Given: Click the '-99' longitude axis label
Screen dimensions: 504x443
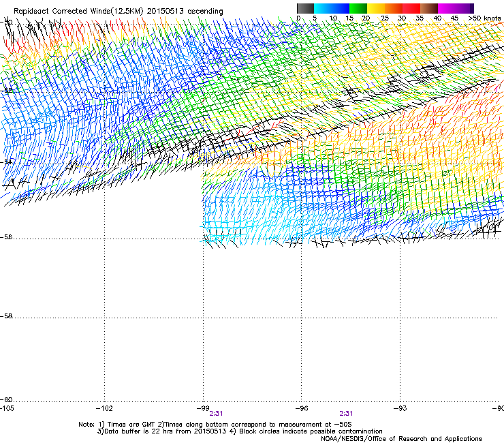Looking at the screenshot, I should pos(203,408).
